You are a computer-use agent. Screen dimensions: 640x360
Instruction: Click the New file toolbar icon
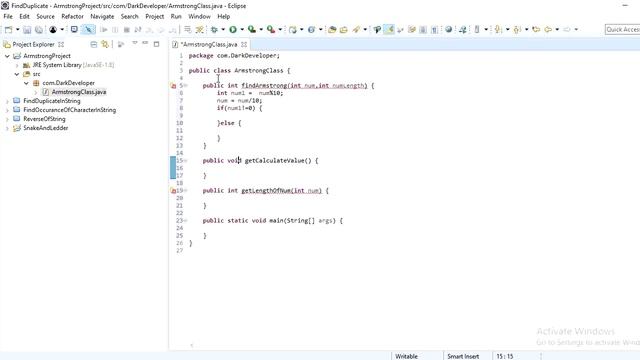coord(8,29)
